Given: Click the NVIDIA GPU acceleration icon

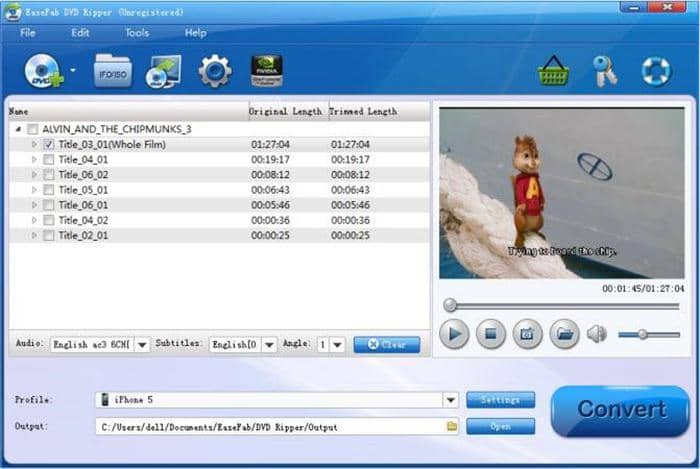Looking at the screenshot, I should click(266, 71).
